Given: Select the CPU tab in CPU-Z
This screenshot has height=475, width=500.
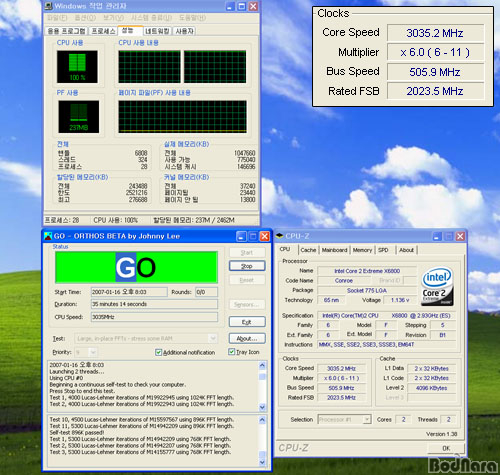Looking at the screenshot, I should 285,249.
